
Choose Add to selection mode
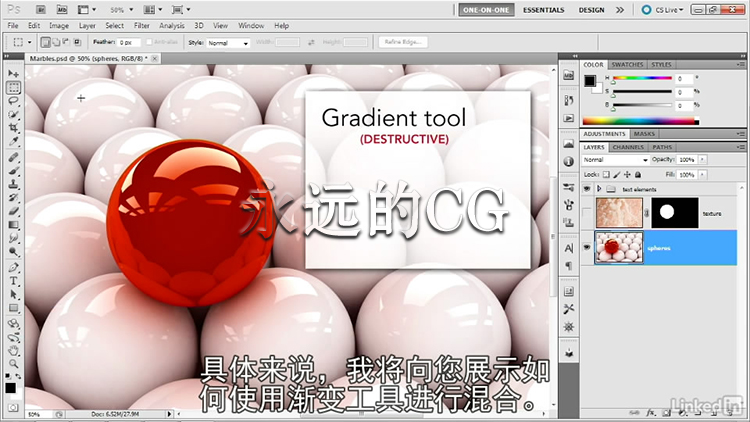pos(56,43)
